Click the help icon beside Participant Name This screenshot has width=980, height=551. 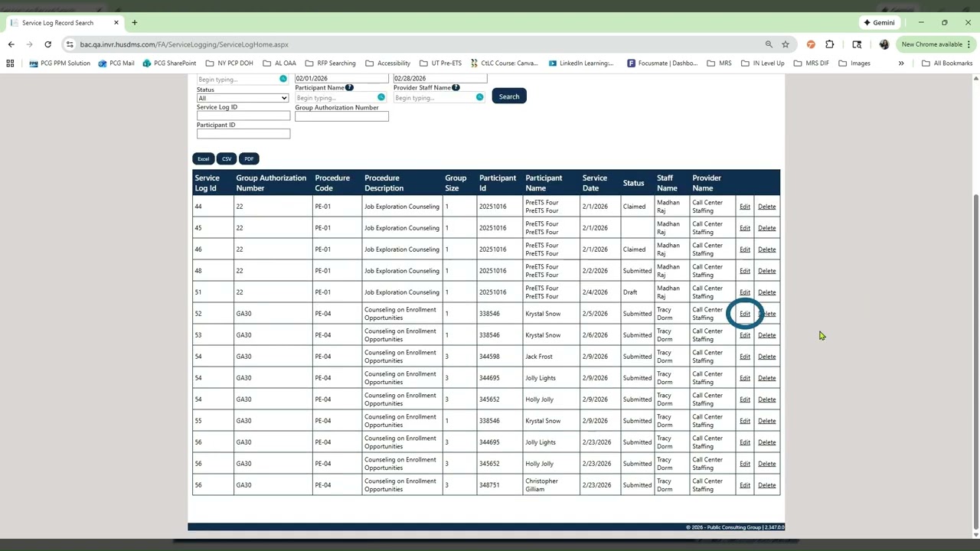tap(349, 87)
